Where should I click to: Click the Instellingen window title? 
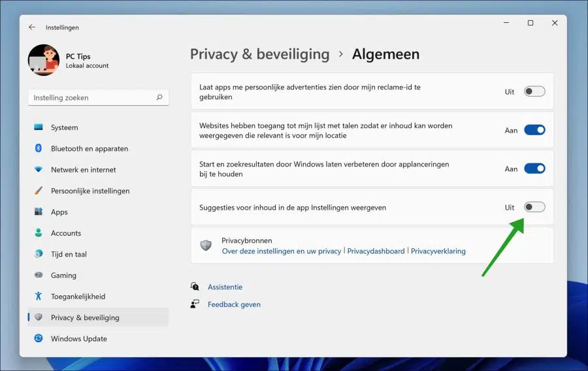pyautogui.click(x=62, y=27)
